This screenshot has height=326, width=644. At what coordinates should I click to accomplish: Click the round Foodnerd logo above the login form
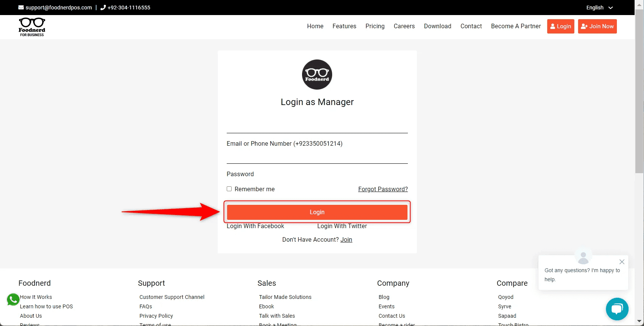(317, 75)
